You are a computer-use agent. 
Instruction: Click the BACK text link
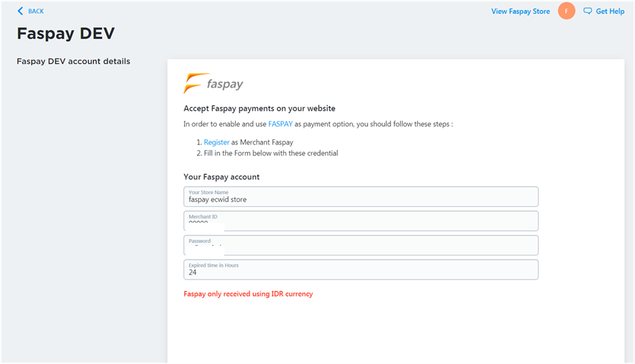pyautogui.click(x=36, y=11)
